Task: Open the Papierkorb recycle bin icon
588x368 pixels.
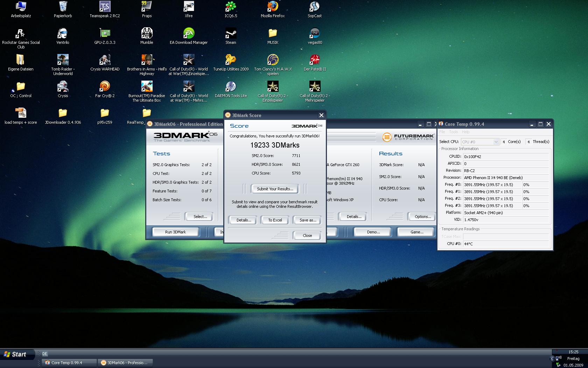Action: tap(63, 9)
